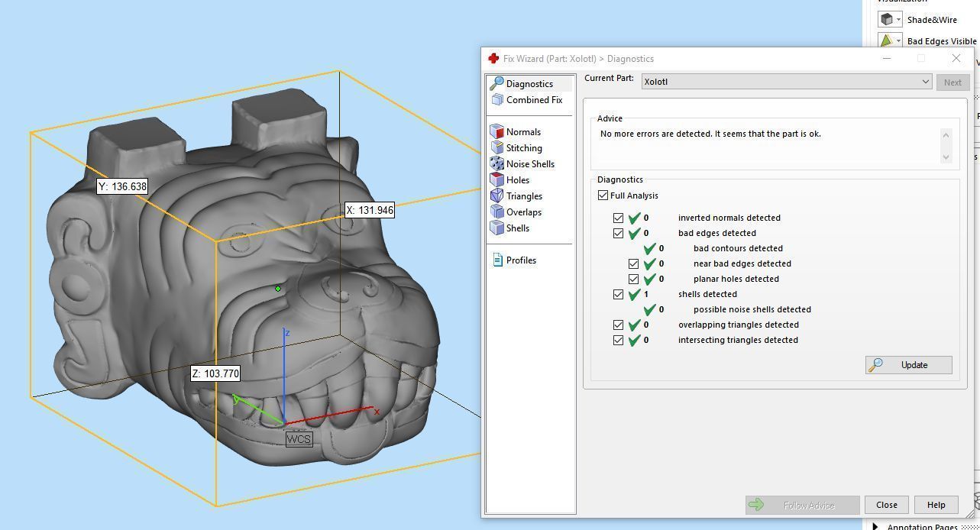Open the Shade&Wire dropdown arrow
The image size is (980, 530).
(898, 19)
